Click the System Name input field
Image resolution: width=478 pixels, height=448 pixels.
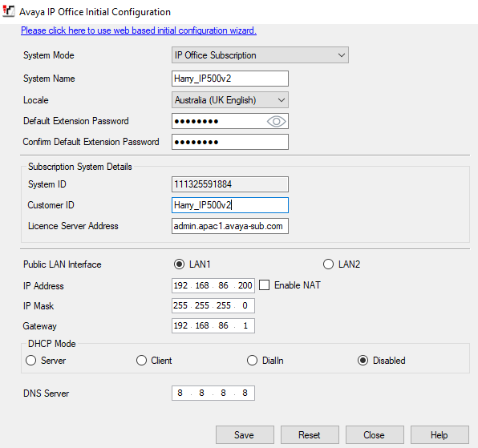(230, 79)
